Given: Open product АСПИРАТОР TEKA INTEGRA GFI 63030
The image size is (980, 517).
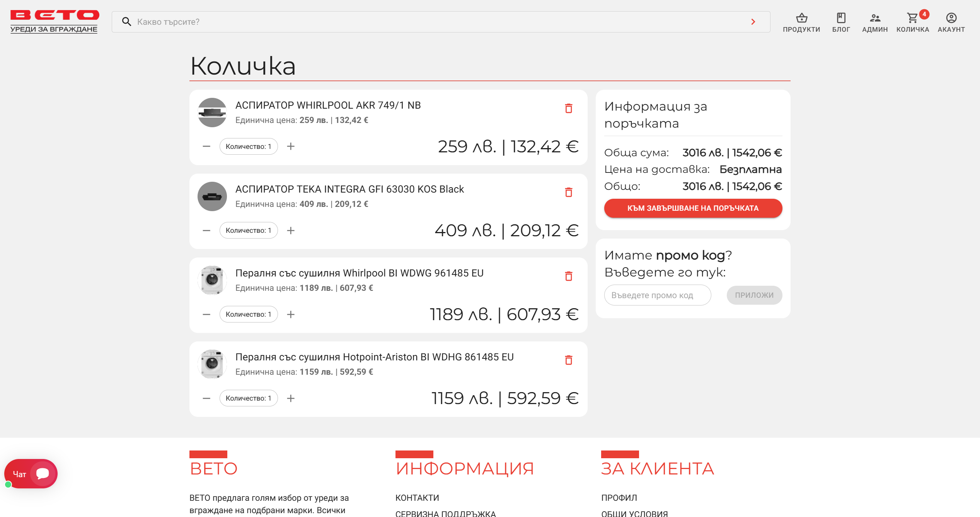Looking at the screenshot, I should tap(349, 189).
